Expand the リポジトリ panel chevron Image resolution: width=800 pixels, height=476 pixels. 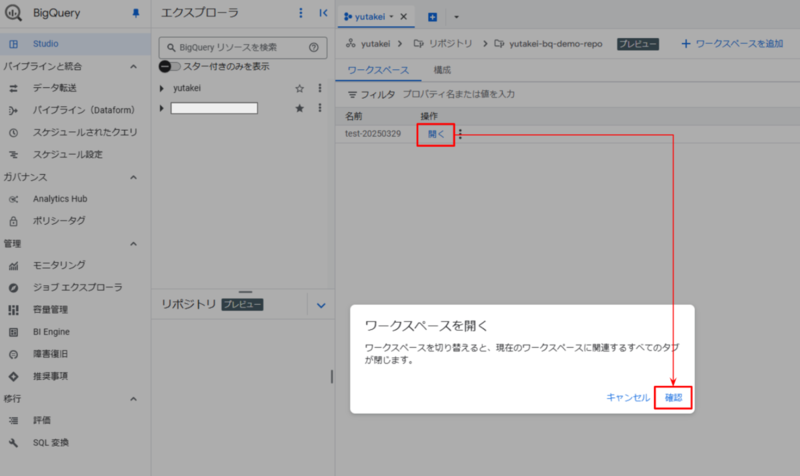(321, 306)
